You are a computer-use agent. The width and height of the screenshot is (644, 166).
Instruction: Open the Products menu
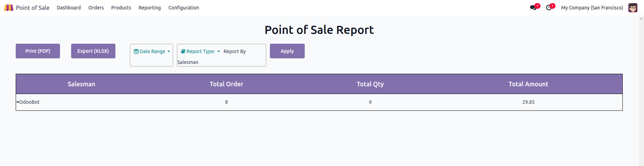pyautogui.click(x=121, y=8)
